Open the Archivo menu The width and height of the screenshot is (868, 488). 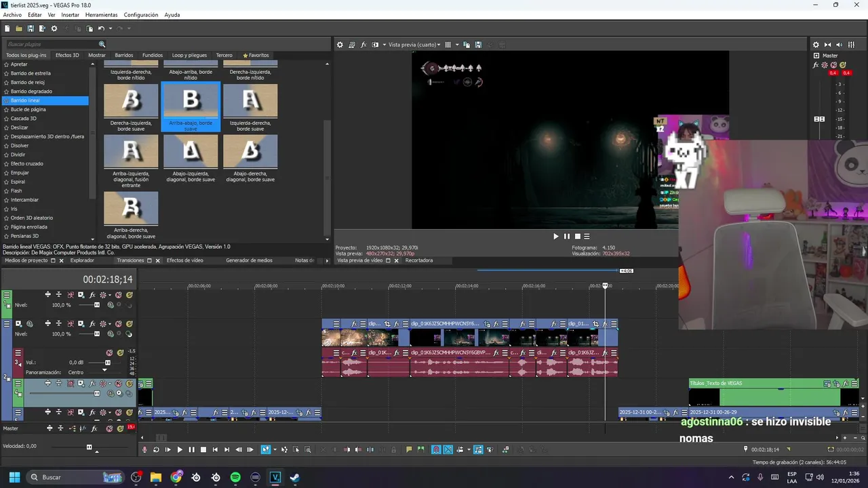coord(12,15)
